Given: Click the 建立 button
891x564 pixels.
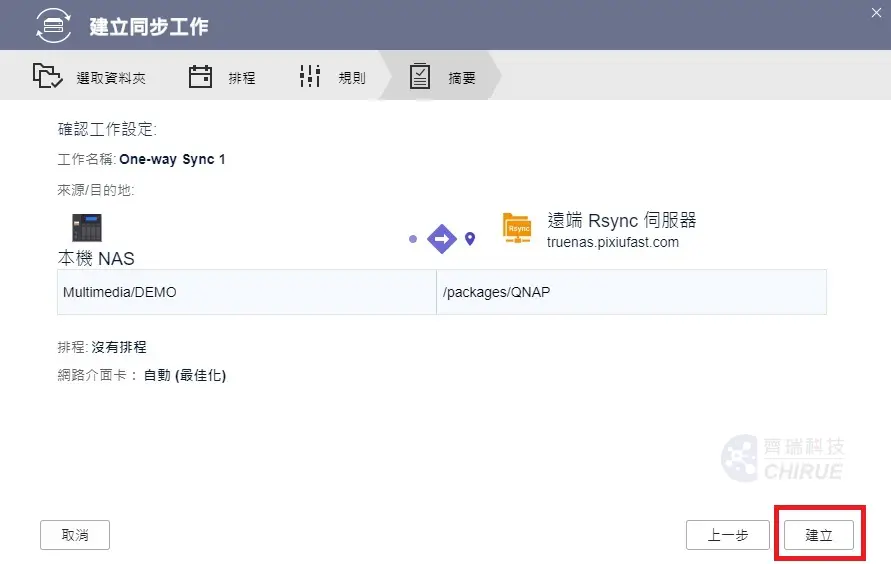Looking at the screenshot, I should [x=819, y=535].
